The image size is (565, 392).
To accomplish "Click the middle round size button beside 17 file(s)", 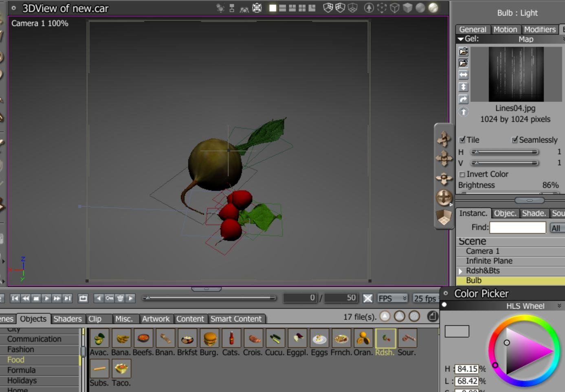I will pos(400,316).
